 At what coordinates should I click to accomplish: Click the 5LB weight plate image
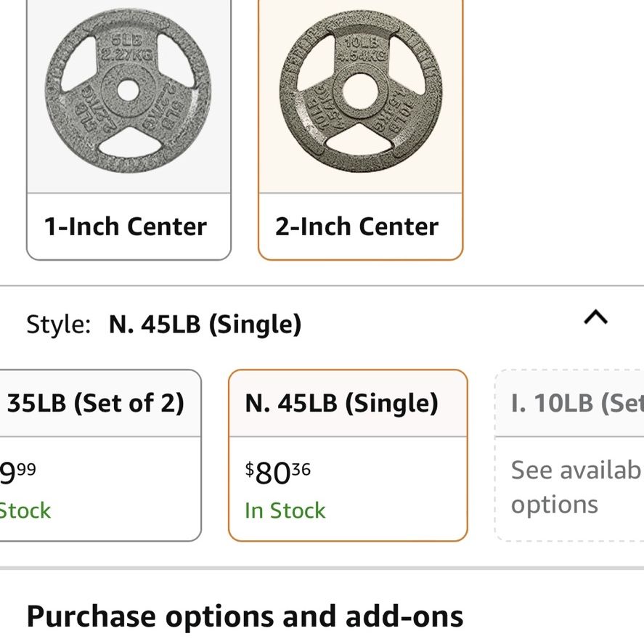[128, 90]
